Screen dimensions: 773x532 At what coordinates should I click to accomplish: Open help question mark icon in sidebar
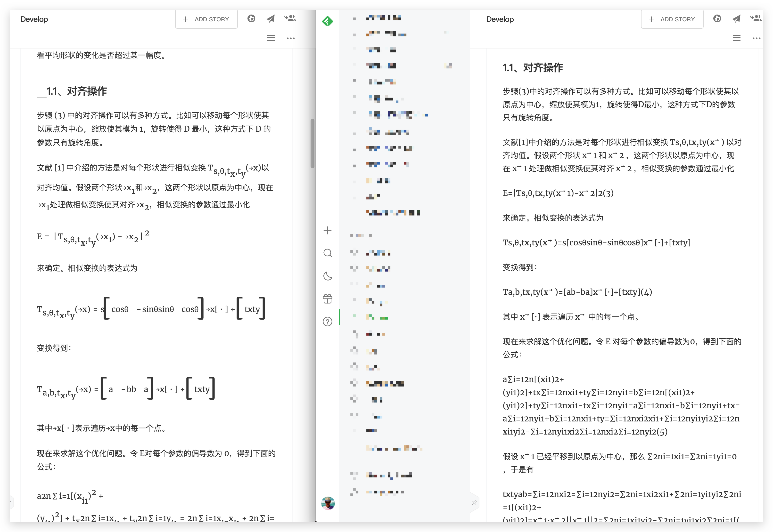click(328, 322)
